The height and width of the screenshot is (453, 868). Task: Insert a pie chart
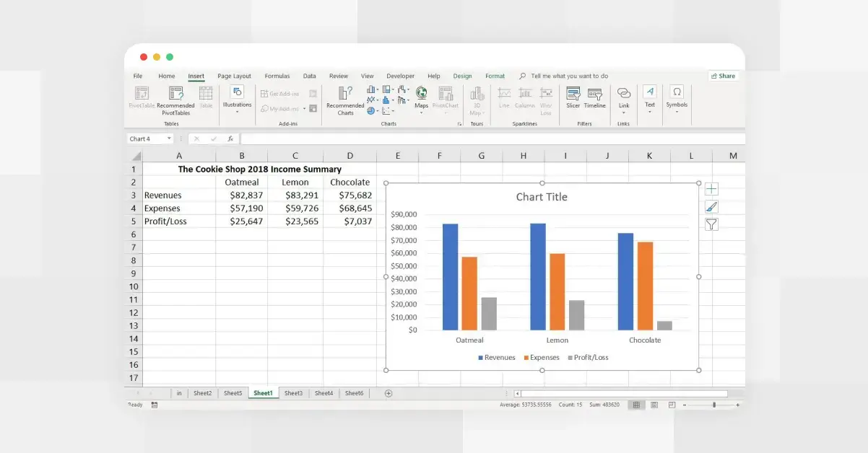pyautogui.click(x=370, y=110)
